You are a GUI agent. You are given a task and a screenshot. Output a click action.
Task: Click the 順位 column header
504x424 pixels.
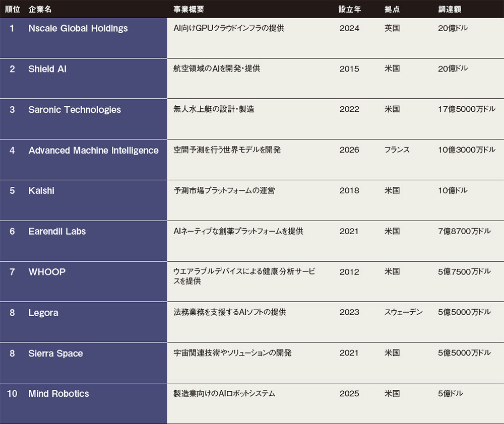[x=13, y=9]
